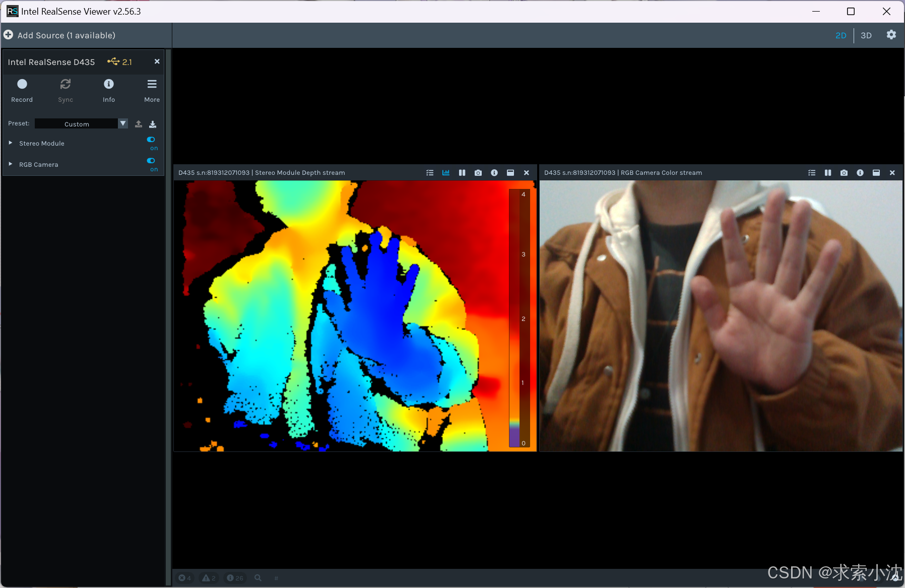Open the Preset dropdown
The height and width of the screenshot is (588, 905).
click(122, 123)
